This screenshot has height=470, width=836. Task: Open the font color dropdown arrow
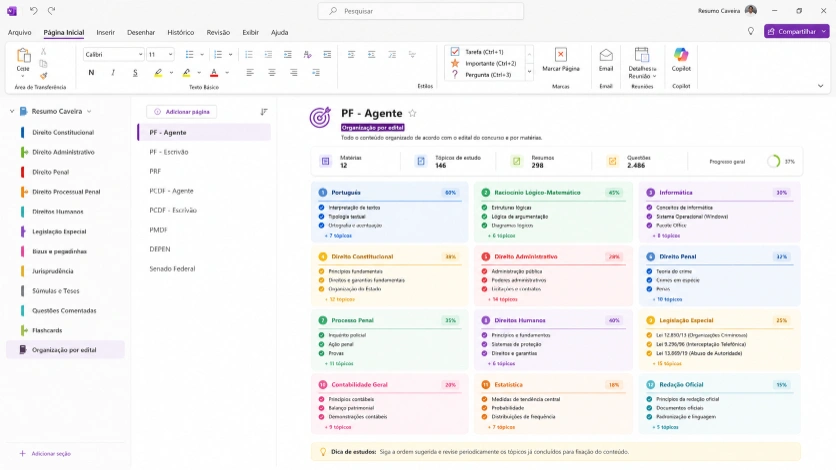click(x=227, y=72)
